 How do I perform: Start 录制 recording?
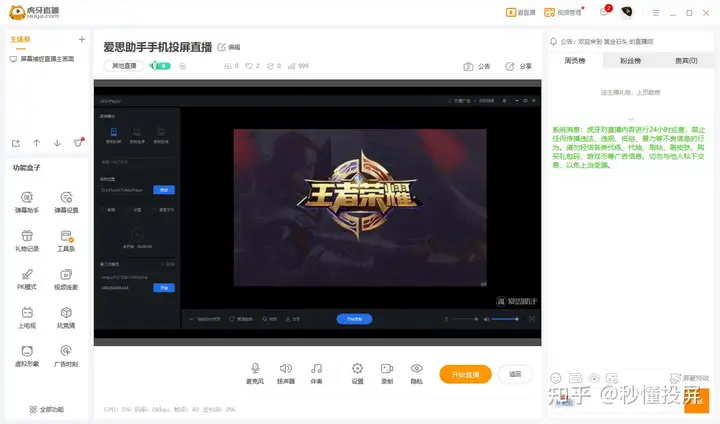point(387,373)
